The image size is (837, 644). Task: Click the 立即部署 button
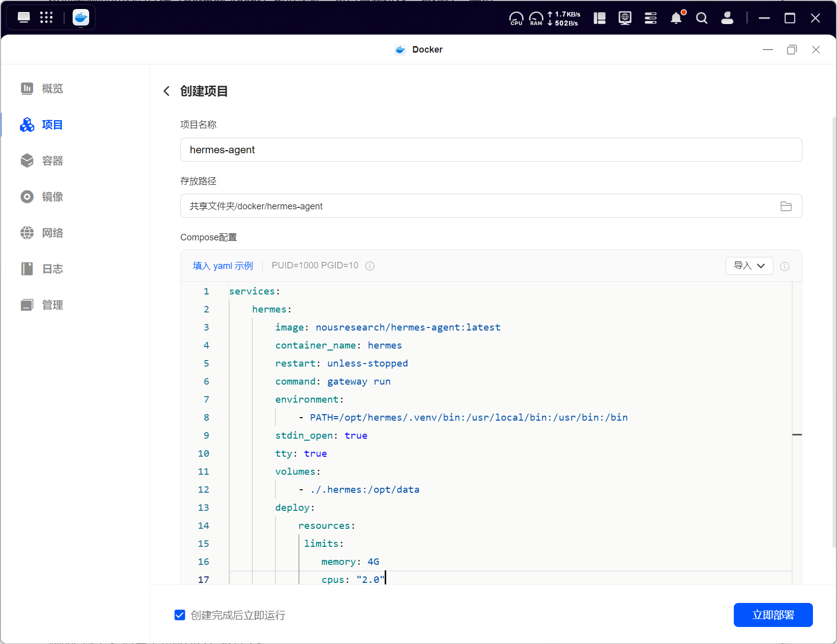tap(772, 615)
